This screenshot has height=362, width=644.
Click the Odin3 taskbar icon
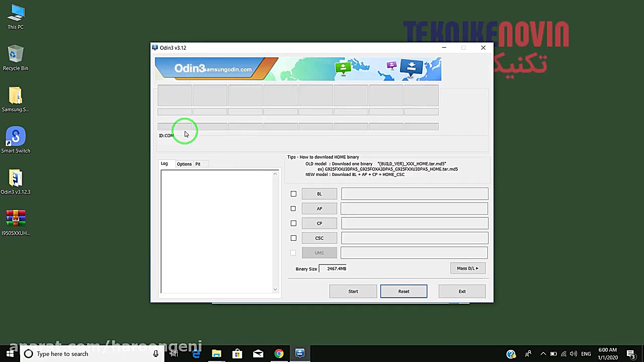[300, 354]
